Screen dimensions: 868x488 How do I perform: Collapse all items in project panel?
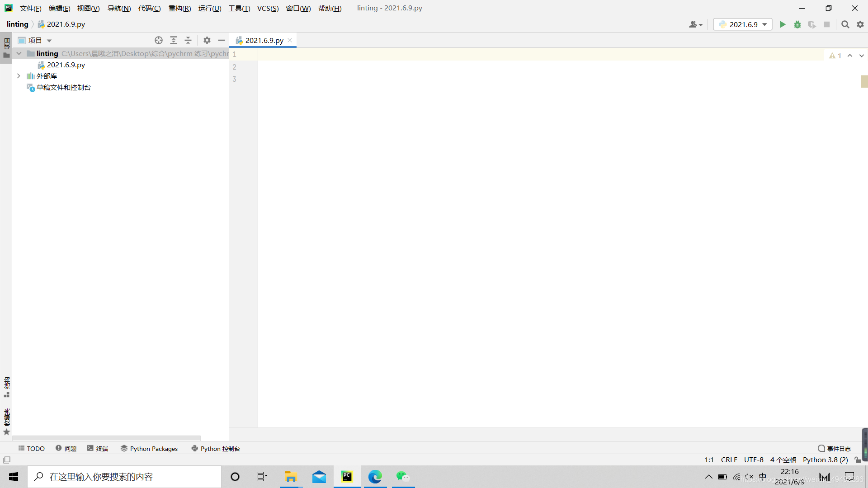188,40
